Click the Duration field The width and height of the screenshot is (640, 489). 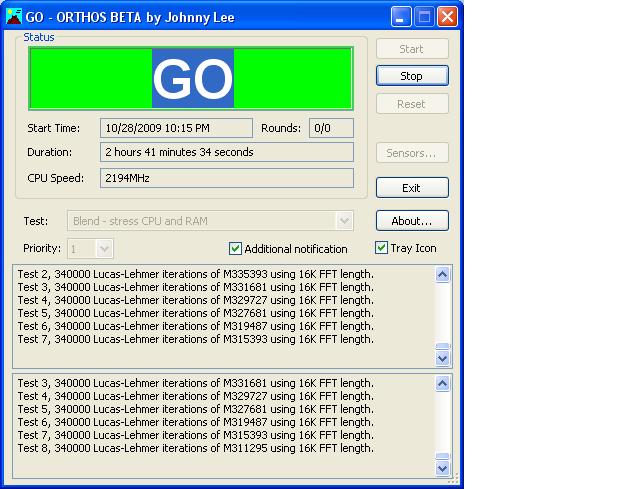click(x=227, y=152)
